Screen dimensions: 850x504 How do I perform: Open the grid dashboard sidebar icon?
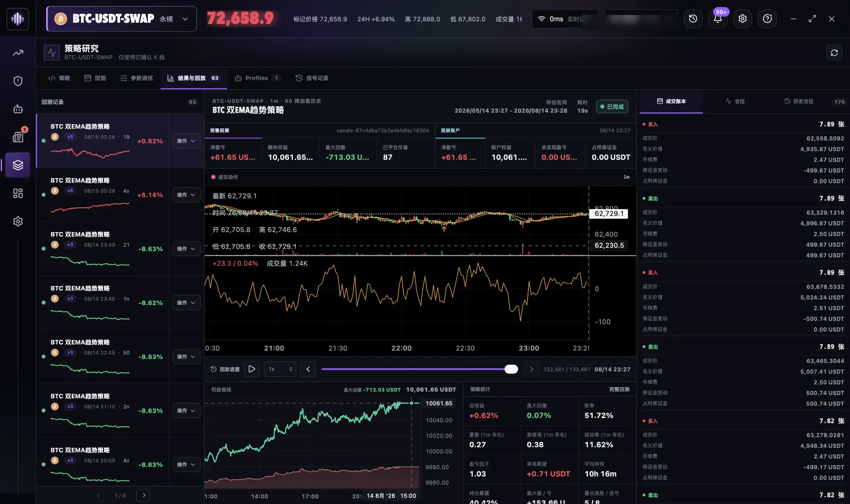coord(18,193)
